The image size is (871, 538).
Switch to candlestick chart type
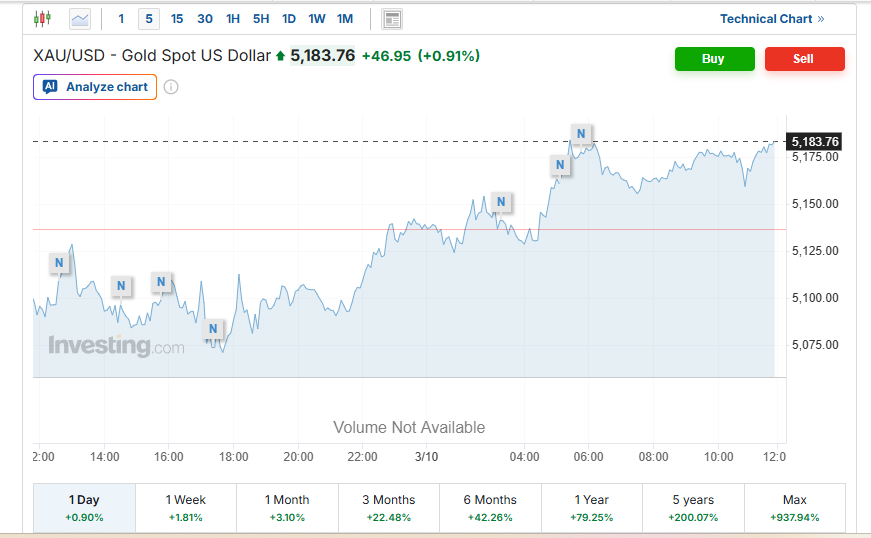[x=41, y=19]
